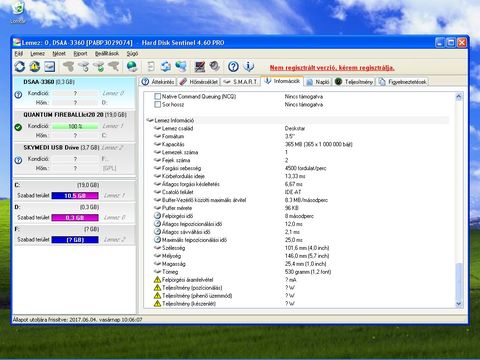Open the Súgó menu
The width and height of the screenshot is (480, 360).
[132, 53]
